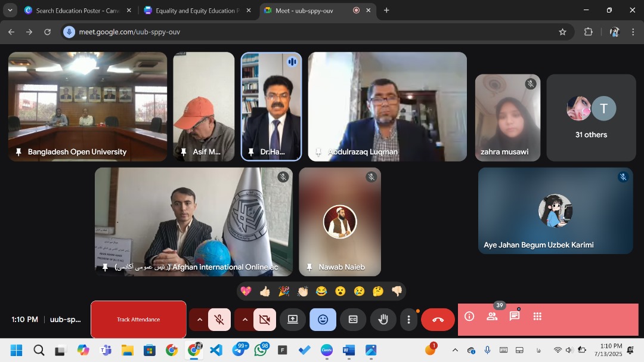Expand audio settings chevron beside the microphone
Image resolution: width=644 pixels, height=362 pixels.
tap(199, 320)
